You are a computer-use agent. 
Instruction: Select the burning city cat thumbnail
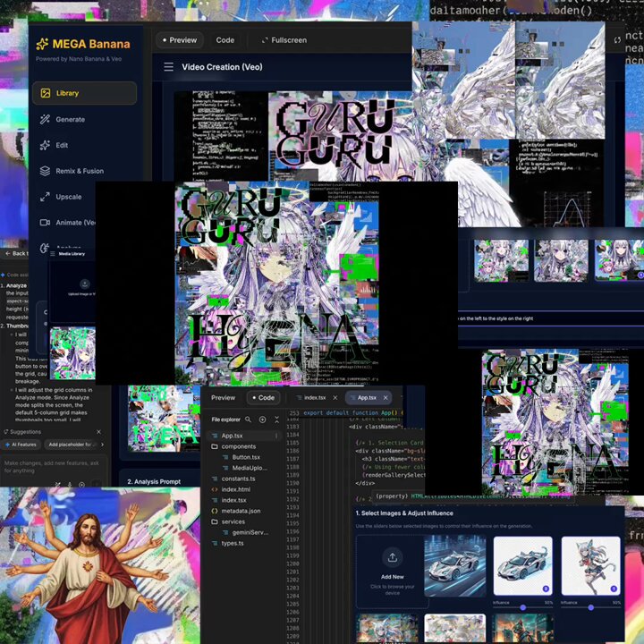(523, 629)
